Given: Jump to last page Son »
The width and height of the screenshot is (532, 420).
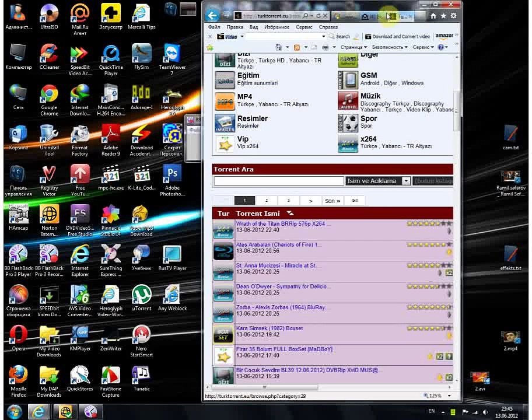Looking at the screenshot, I should point(332,201).
